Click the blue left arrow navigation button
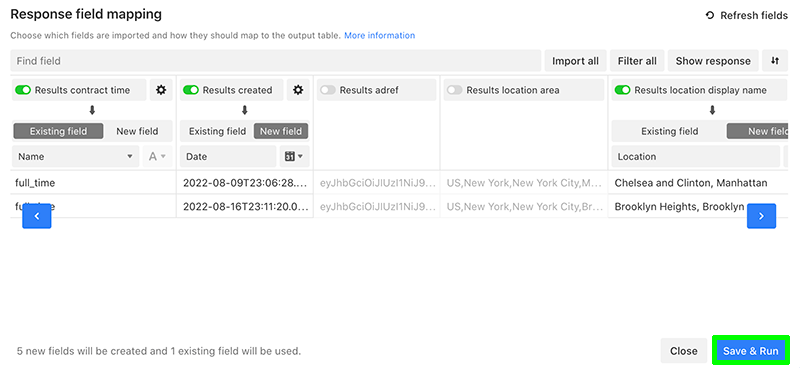Image resolution: width=800 pixels, height=368 pixels. tap(37, 216)
